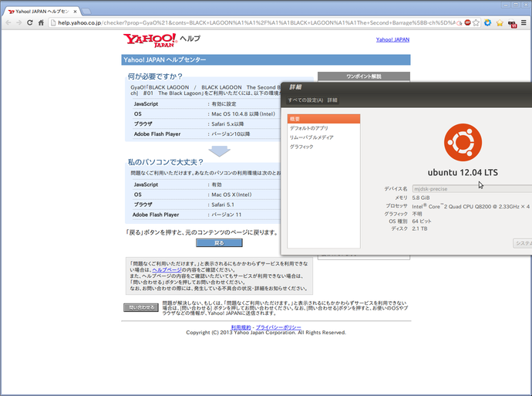Click the 2.1 TB disk value
Viewport: 532px width, 396px height.
[x=419, y=228]
